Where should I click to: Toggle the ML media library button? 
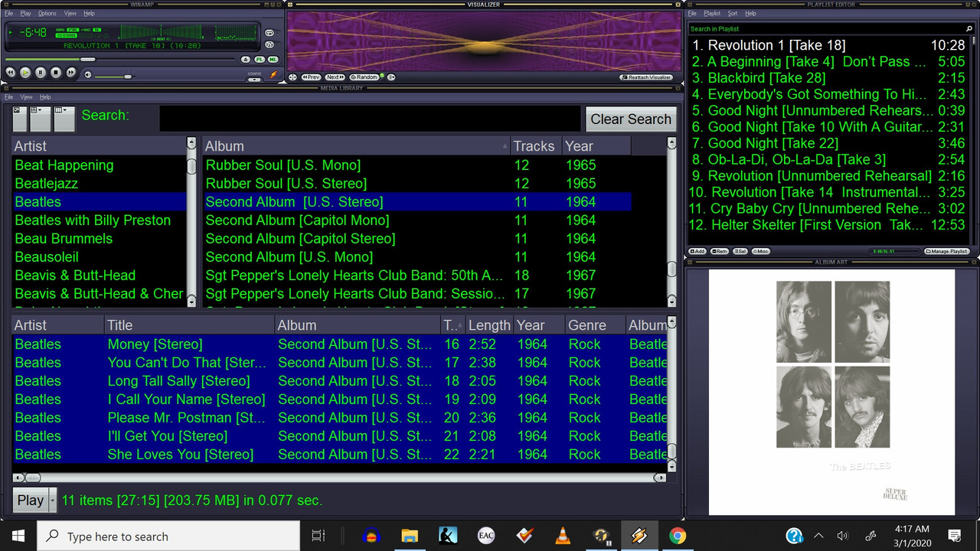pos(273,59)
